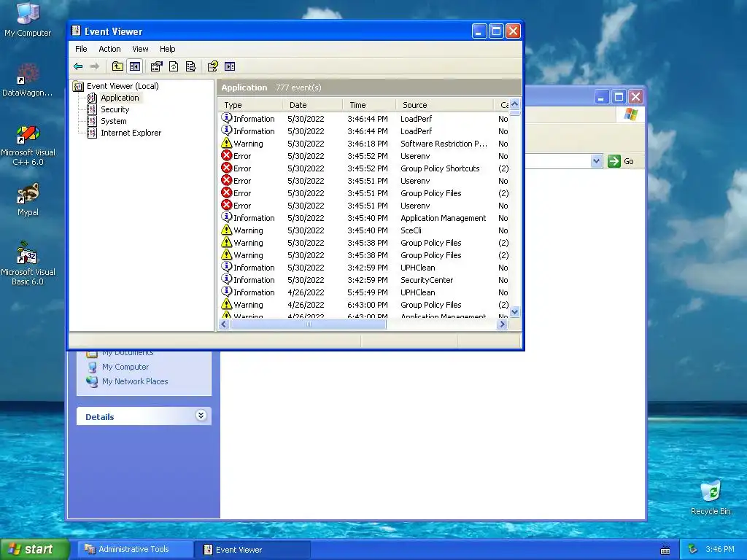Open My Network Places in Administrative Tools window
The height and width of the screenshot is (560, 747).
[x=135, y=381]
